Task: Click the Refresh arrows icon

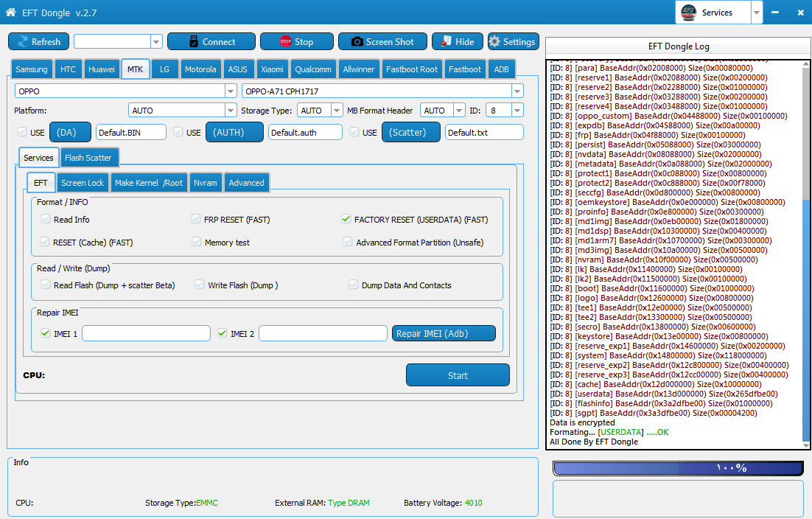Action: (23, 41)
